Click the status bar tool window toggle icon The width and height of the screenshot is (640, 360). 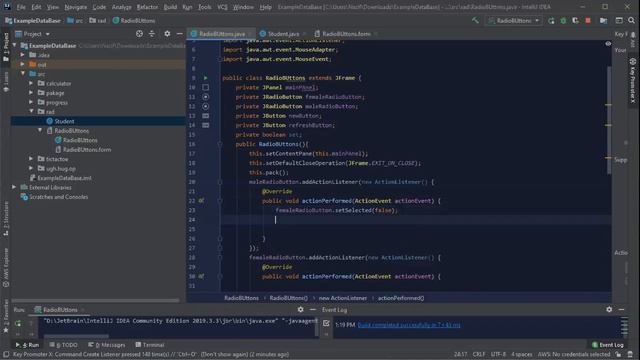coord(6,355)
